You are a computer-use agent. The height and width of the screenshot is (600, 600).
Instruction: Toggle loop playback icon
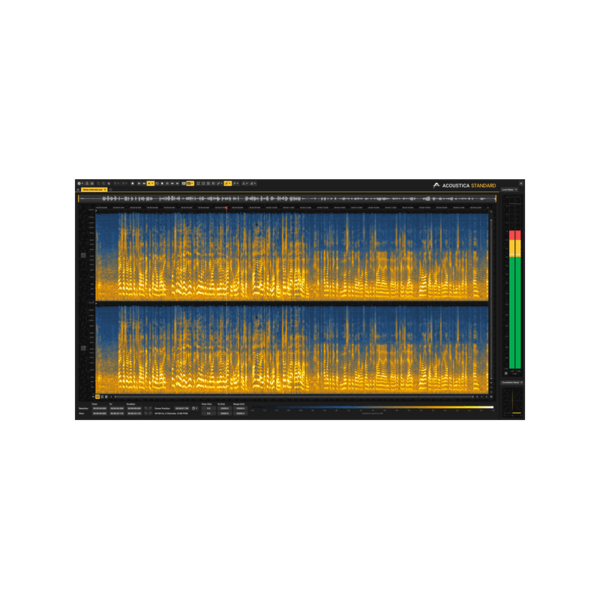click(x=157, y=184)
